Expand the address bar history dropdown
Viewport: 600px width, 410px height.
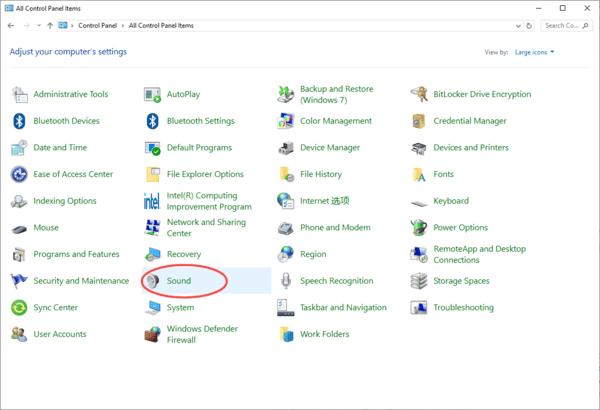coord(518,26)
